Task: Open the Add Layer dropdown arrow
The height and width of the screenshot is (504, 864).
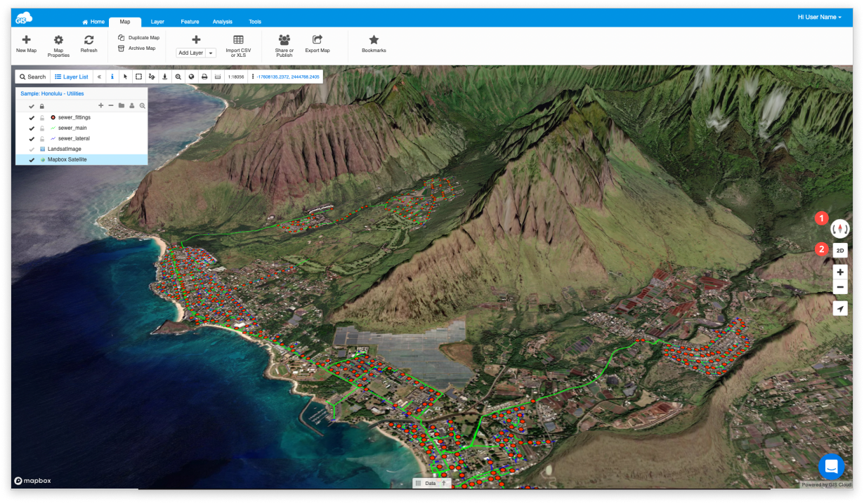Action: pos(209,53)
